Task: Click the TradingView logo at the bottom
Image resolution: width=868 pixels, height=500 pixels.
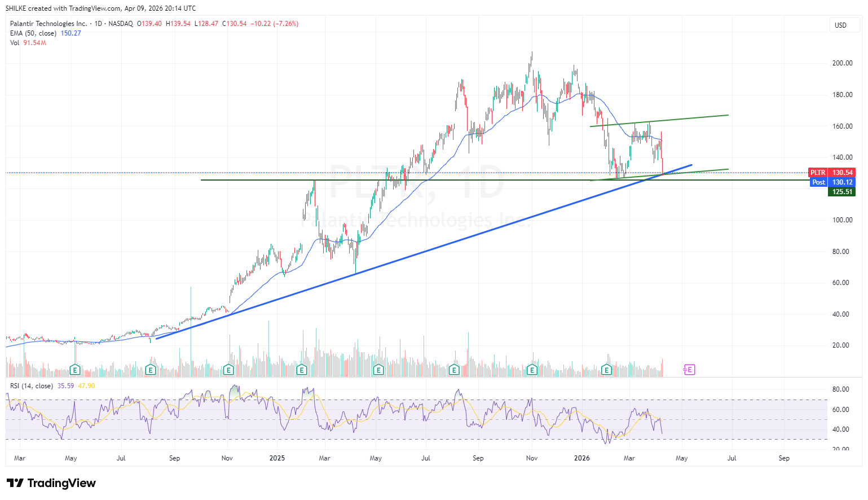Action: point(51,483)
